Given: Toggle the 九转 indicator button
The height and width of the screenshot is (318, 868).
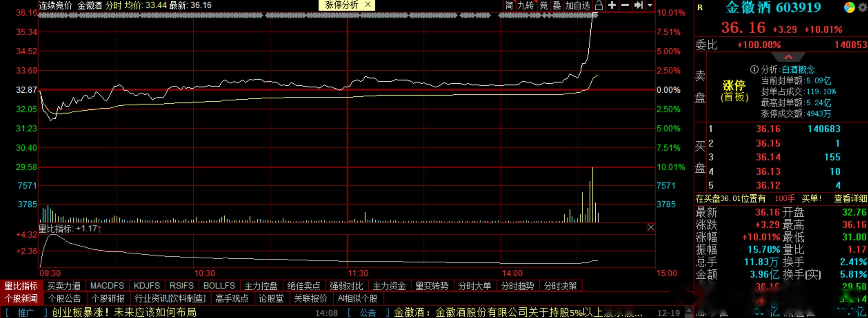Looking at the screenshot, I should pos(526,5).
